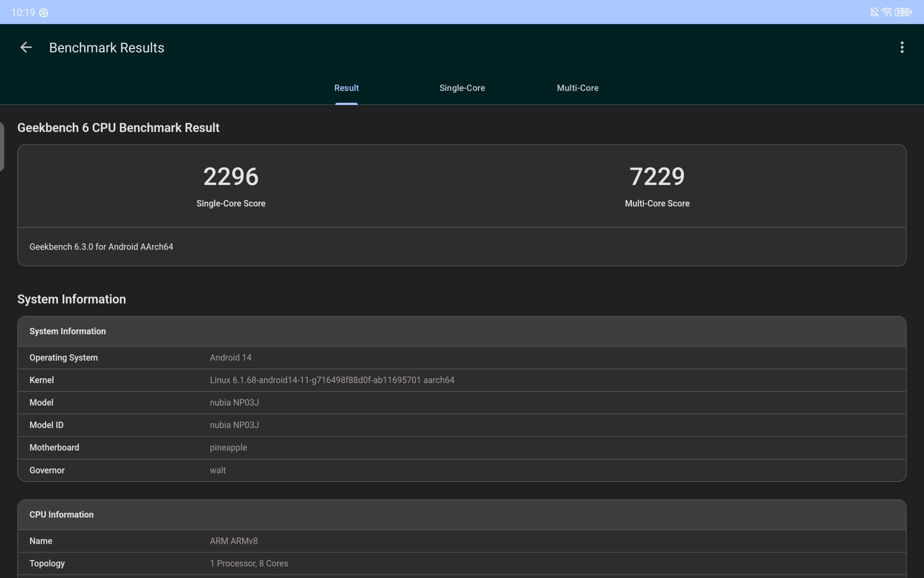Tap the Motherboard row label
The image size is (924, 578).
point(54,448)
